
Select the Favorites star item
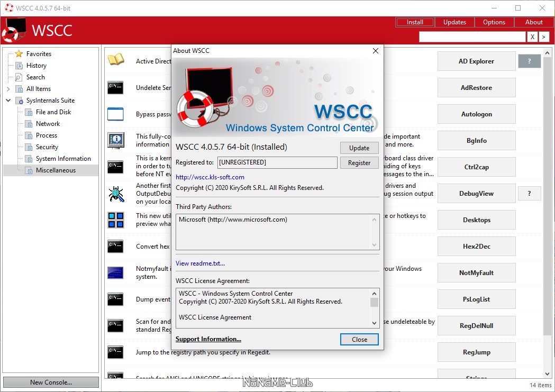click(39, 54)
